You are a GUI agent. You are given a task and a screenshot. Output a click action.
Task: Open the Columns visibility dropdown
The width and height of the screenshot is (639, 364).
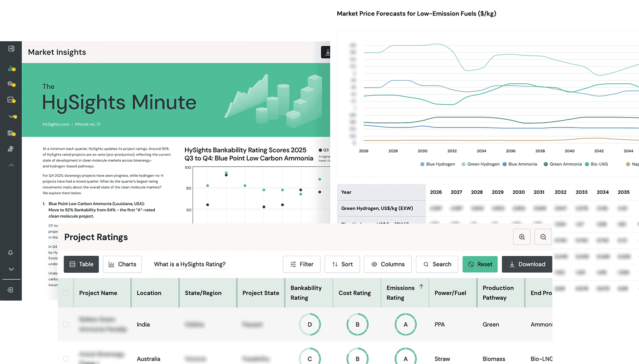point(387,264)
